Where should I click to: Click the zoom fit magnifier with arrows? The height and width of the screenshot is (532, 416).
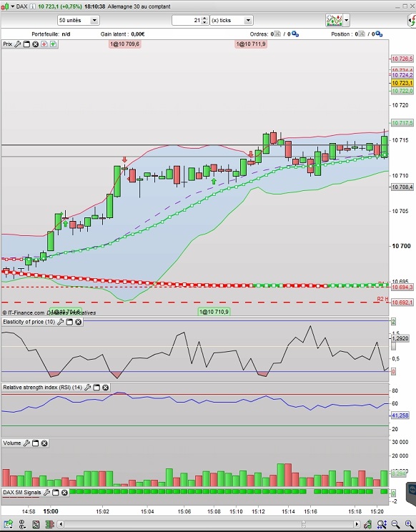click(x=382, y=525)
